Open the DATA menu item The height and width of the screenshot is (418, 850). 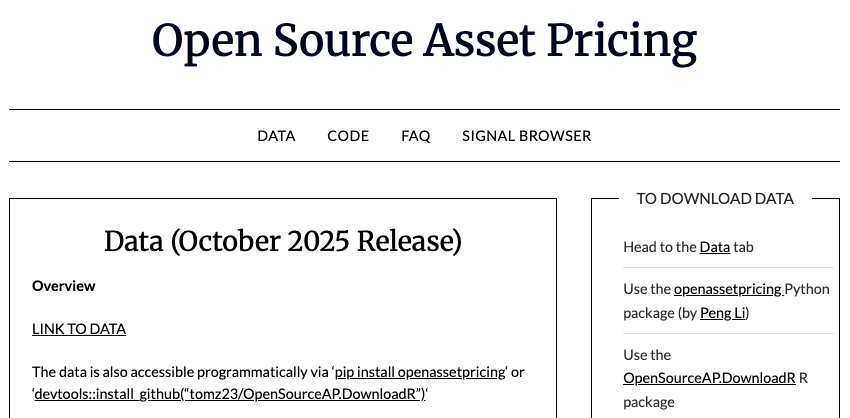276,136
